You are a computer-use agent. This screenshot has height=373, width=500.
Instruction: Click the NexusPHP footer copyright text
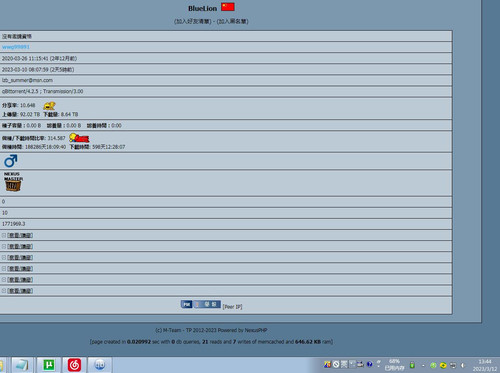(211, 330)
